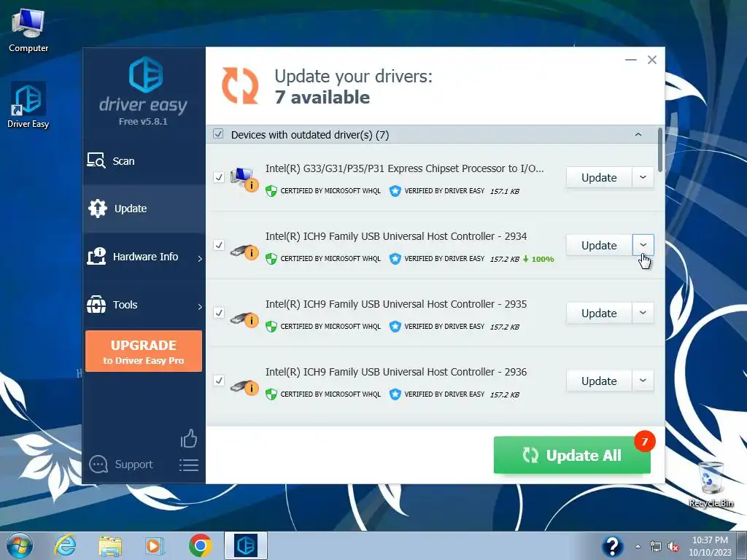Update the USB Host Controller 2934 driver
This screenshot has width=747, height=560.
click(x=599, y=245)
